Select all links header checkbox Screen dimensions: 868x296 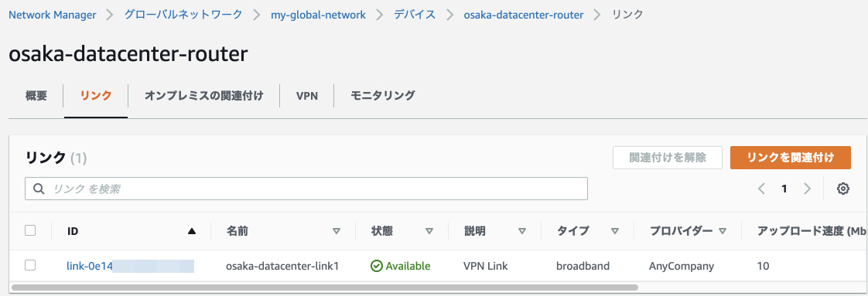[30, 231]
